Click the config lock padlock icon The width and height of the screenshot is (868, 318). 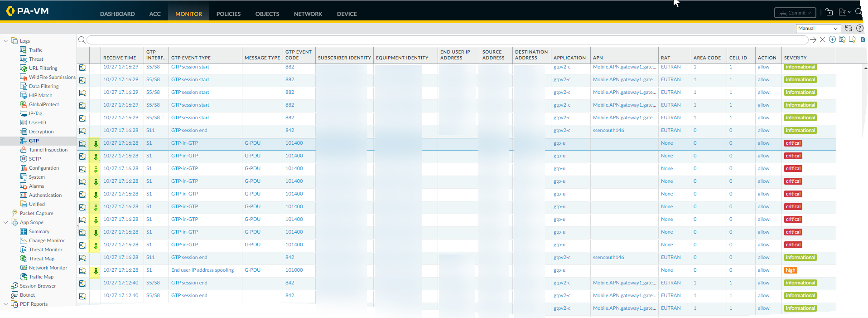(829, 12)
